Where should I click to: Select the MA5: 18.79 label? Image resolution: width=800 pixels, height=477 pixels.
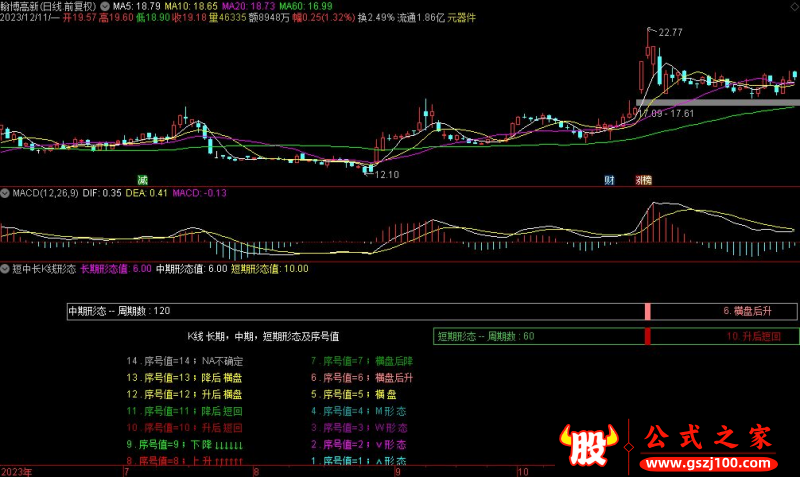point(136,7)
